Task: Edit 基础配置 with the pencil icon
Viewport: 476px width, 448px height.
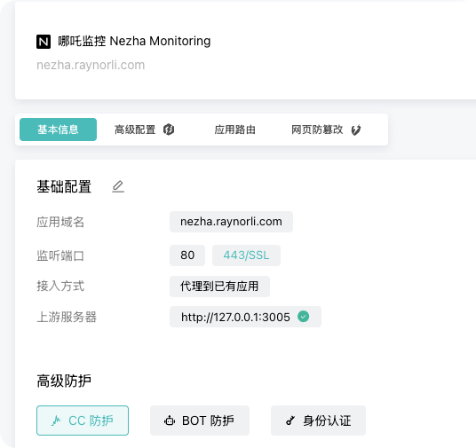Action: point(118,186)
